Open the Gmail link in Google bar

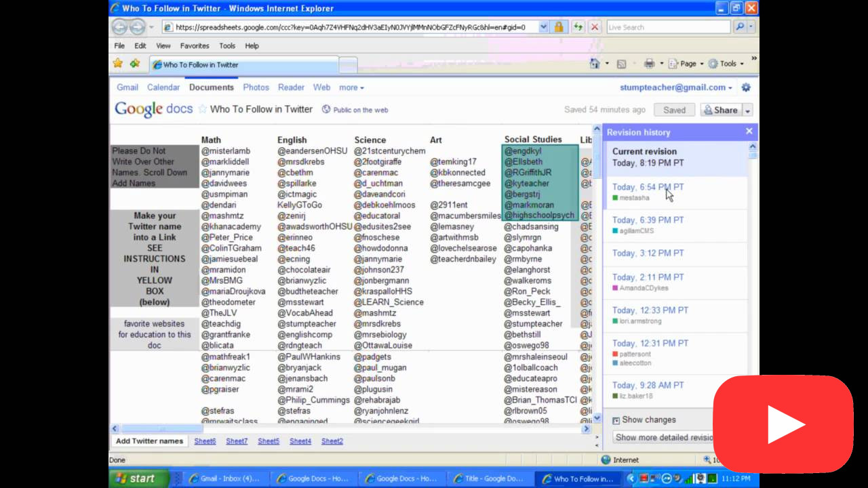[x=127, y=87]
